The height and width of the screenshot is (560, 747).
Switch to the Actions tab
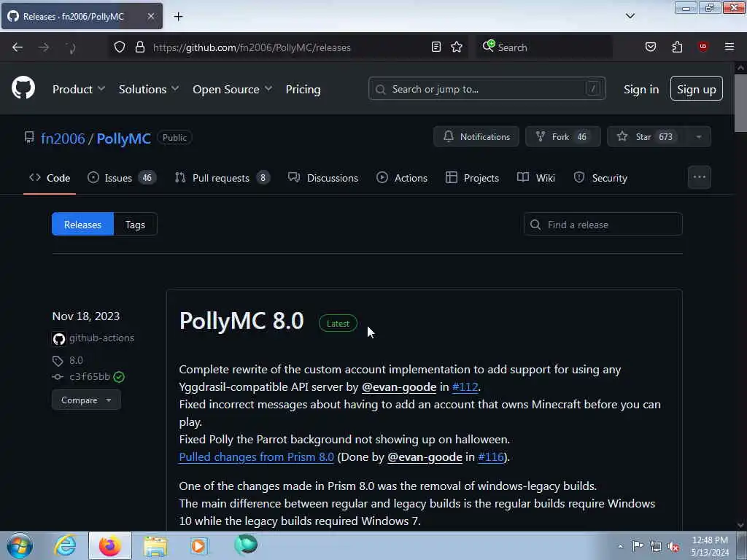point(402,178)
